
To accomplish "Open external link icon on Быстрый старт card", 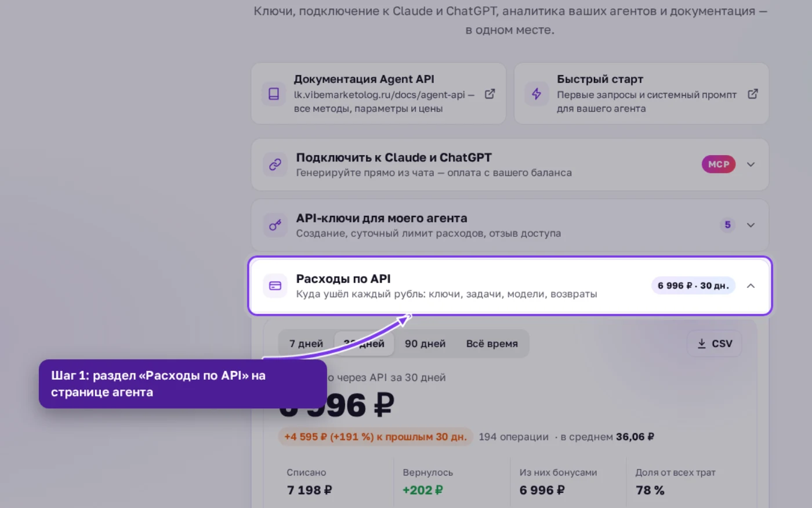I will click(752, 93).
